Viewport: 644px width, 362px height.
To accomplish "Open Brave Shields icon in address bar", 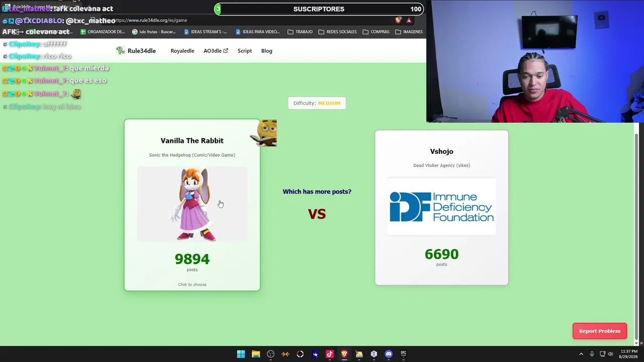I will point(398,20).
